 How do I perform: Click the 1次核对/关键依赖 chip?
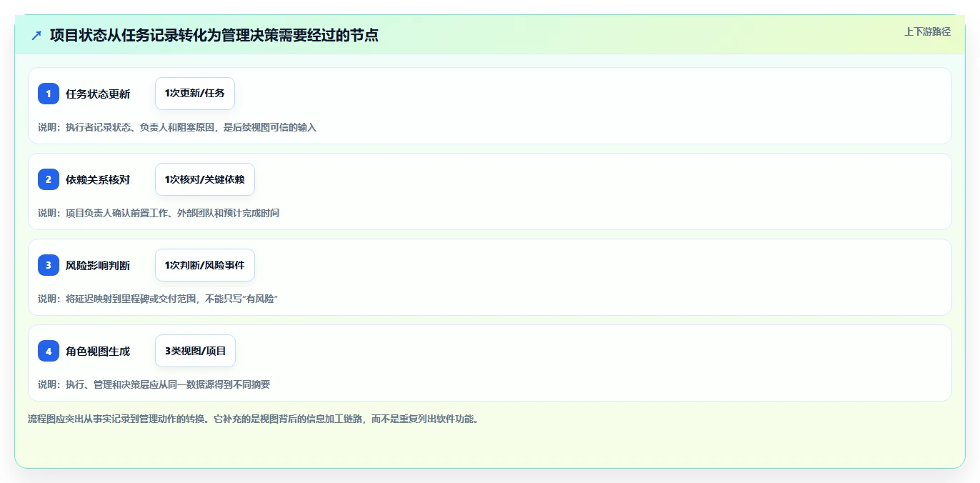tap(205, 179)
